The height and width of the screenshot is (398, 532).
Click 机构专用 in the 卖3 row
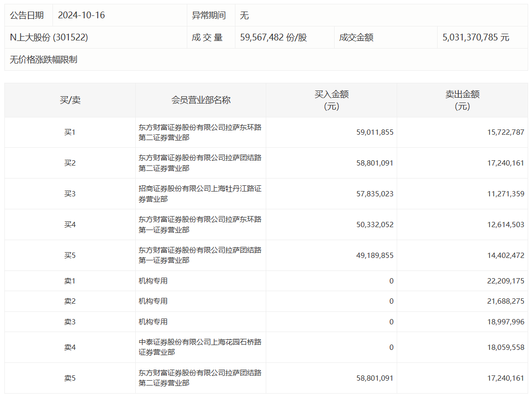(153, 322)
